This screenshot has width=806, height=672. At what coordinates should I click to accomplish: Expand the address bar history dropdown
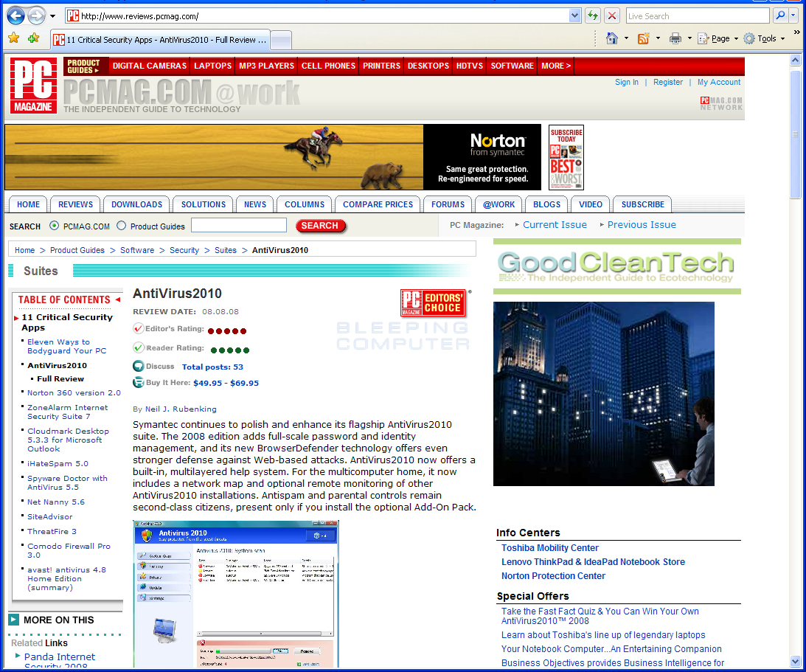click(574, 16)
